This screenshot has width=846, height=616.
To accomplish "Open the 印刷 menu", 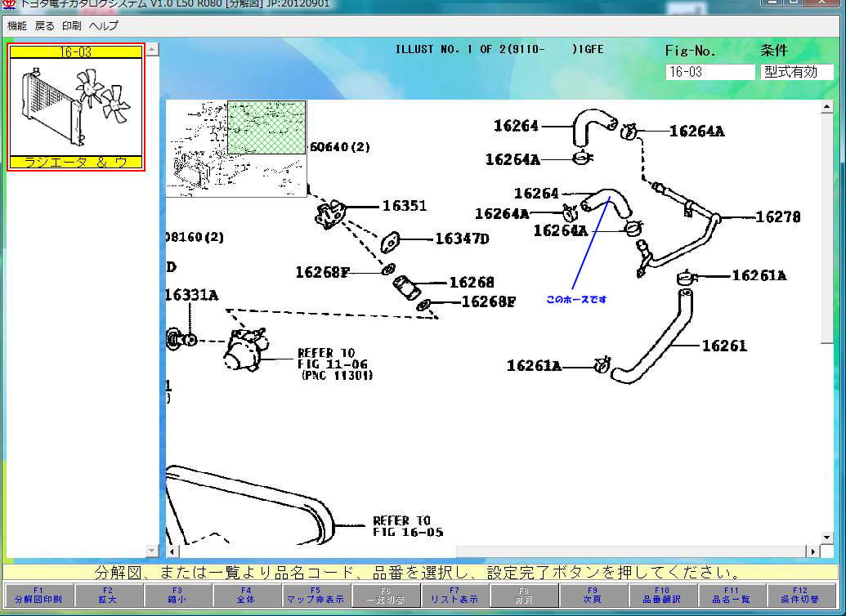I will [72, 25].
